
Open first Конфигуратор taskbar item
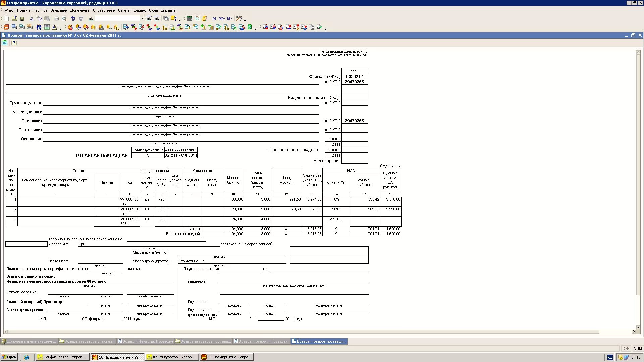pos(63,357)
